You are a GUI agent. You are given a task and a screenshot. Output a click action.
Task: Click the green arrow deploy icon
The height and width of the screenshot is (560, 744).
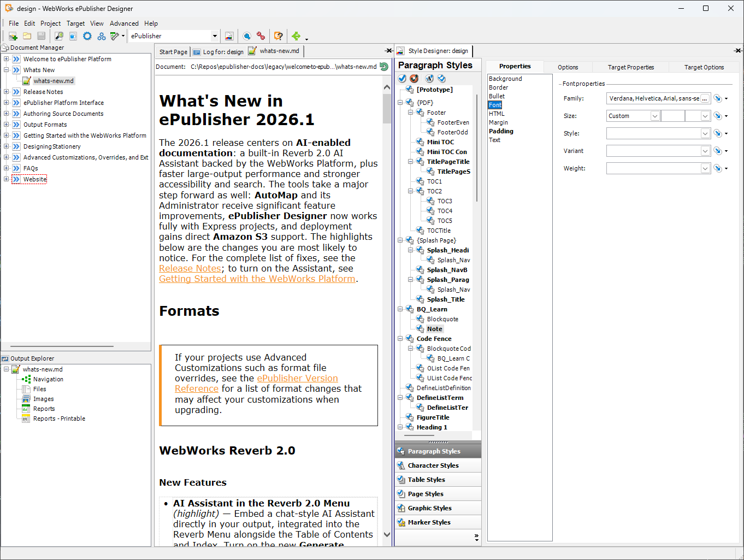pos(296,36)
